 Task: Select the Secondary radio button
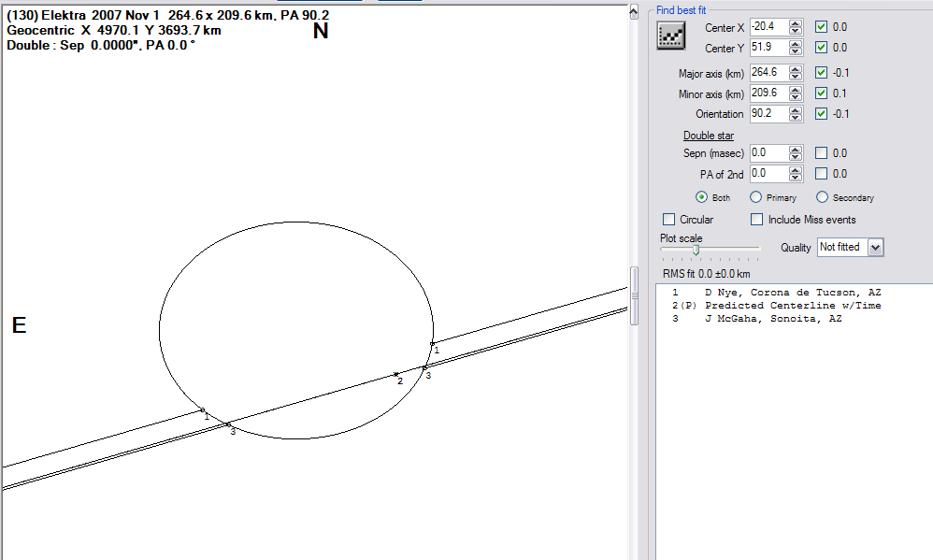pos(822,197)
